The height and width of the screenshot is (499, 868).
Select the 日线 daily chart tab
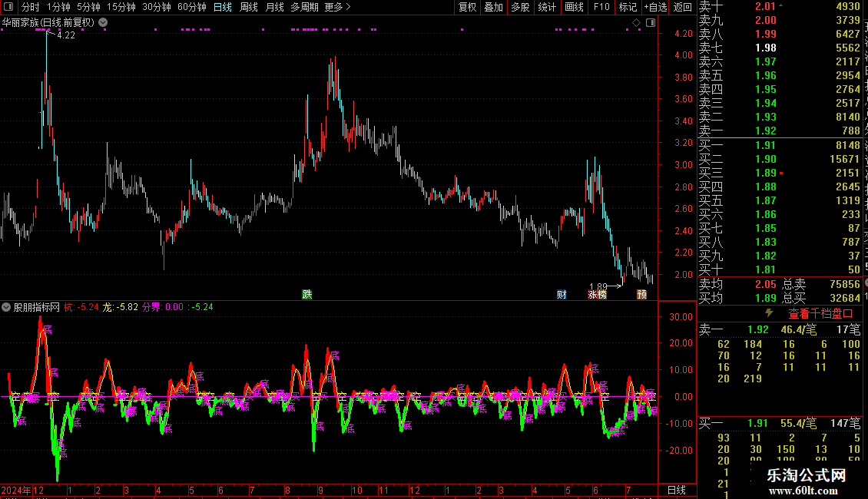tap(223, 7)
